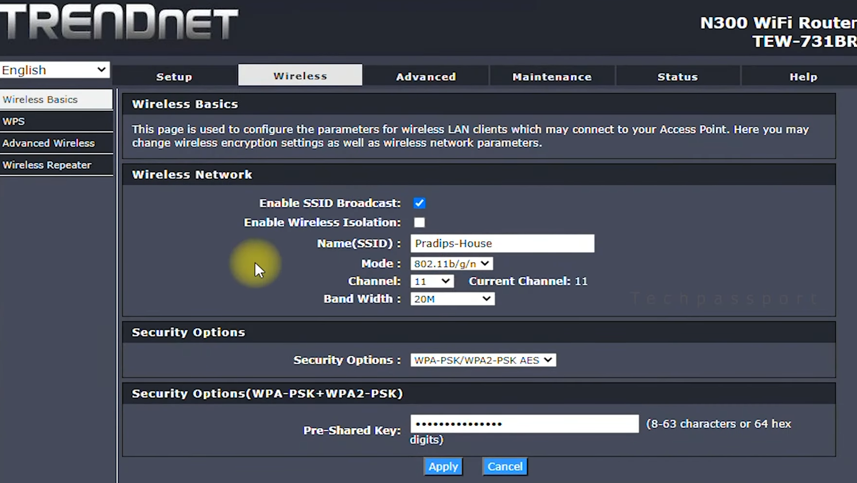Toggle the Enable SSID Broadcast checkbox
This screenshot has width=857, height=483.
(419, 203)
